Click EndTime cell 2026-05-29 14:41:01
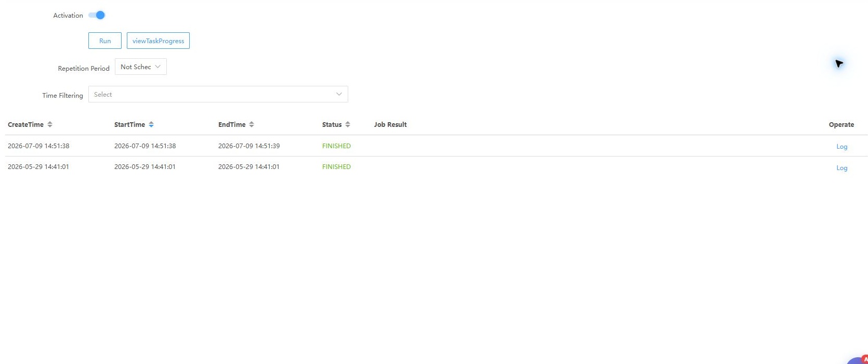This screenshot has width=868, height=364. point(249,167)
